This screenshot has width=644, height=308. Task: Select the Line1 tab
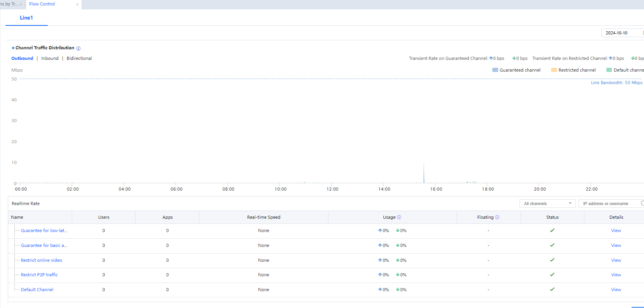(26, 18)
